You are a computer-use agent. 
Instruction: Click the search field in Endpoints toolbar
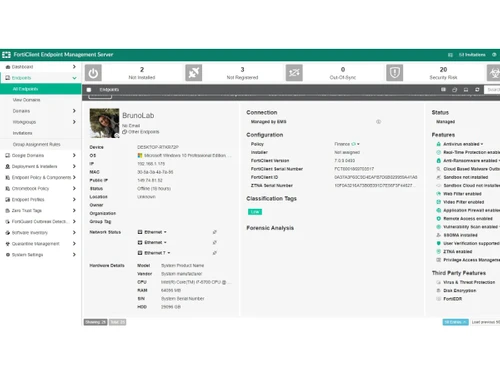[492, 90]
